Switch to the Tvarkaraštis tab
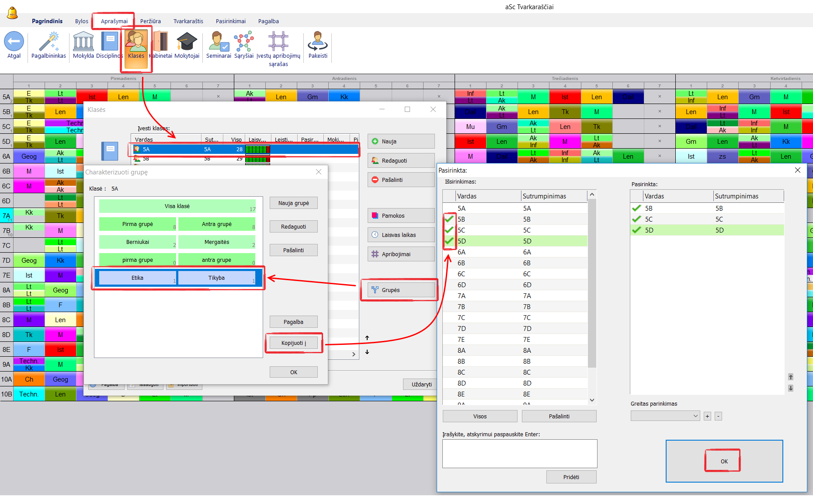813x504 pixels. [188, 21]
